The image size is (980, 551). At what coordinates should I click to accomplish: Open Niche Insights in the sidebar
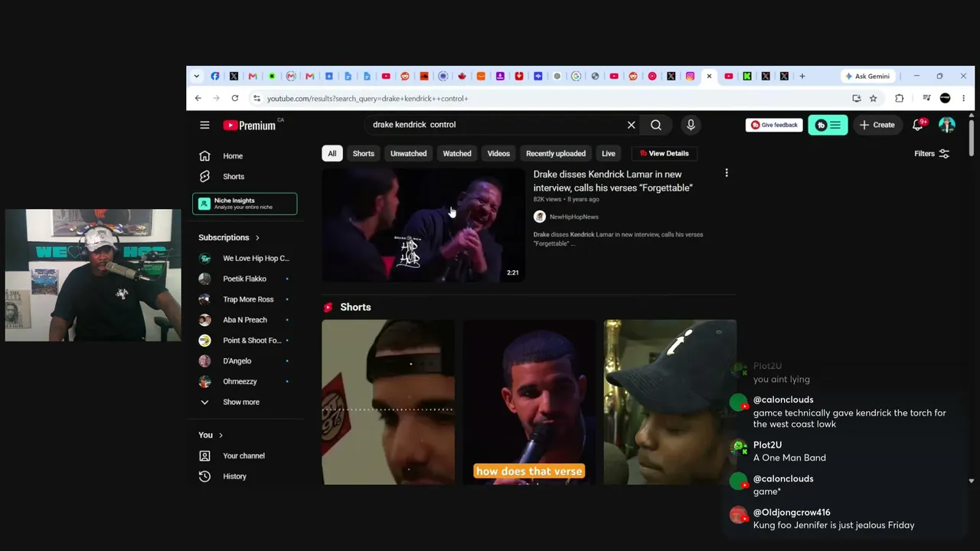pos(244,204)
